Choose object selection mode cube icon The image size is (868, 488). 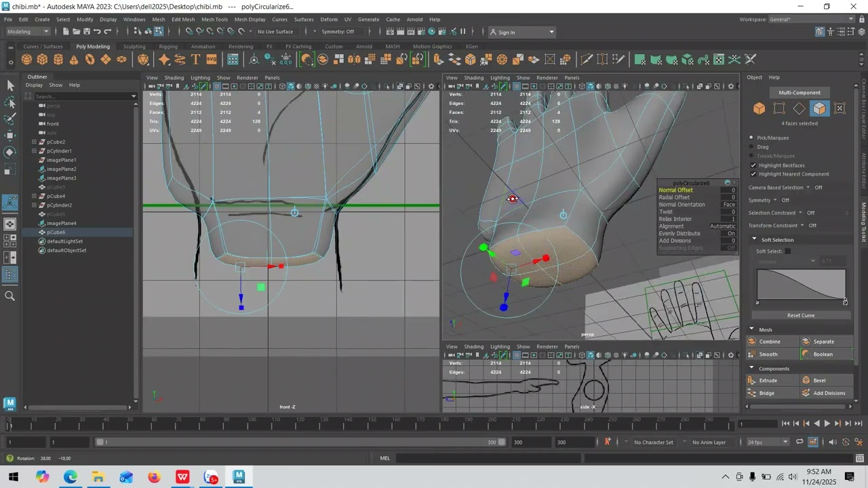759,108
